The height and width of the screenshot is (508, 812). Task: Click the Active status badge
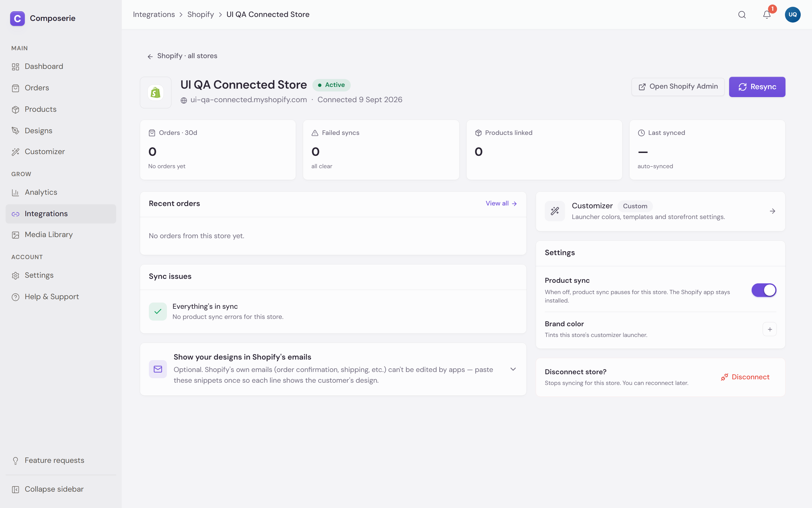click(331, 85)
